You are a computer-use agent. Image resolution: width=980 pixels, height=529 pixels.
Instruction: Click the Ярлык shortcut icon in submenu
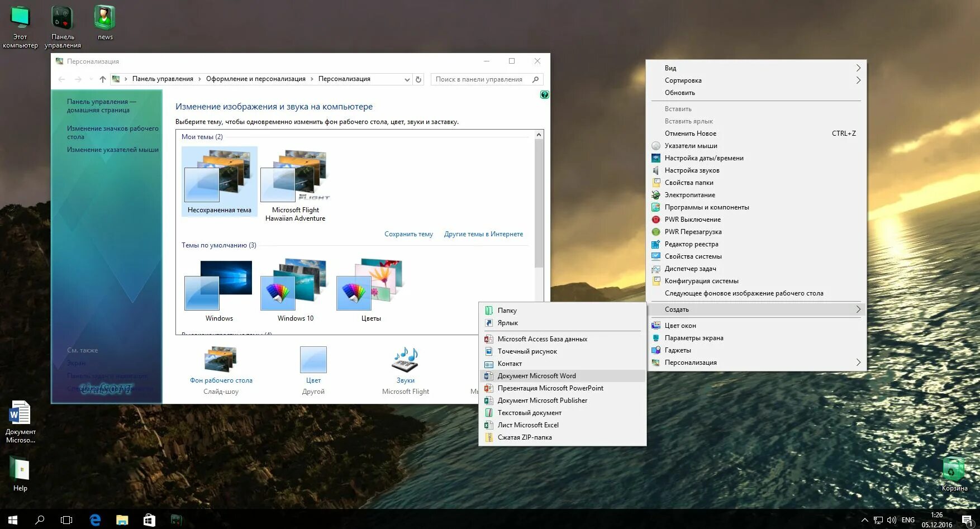click(x=489, y=323)
